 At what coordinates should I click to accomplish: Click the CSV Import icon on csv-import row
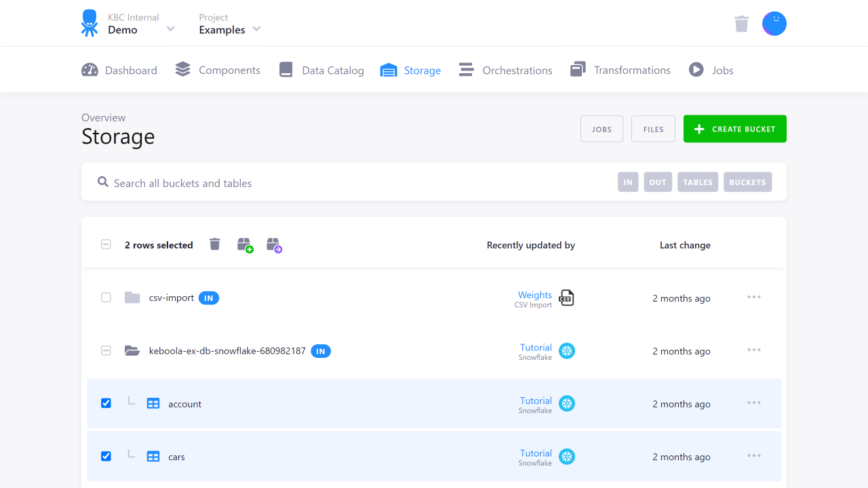(566, 298)
